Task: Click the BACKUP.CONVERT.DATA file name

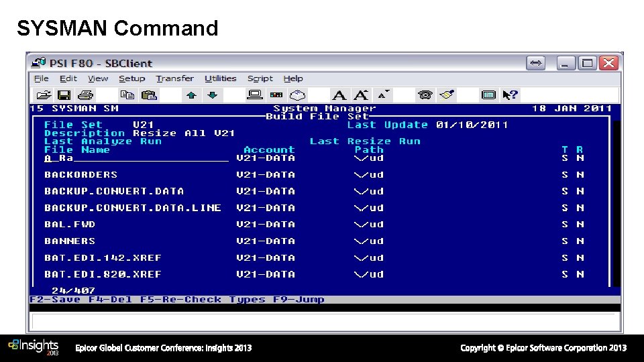Action: [x=114, y=191]
